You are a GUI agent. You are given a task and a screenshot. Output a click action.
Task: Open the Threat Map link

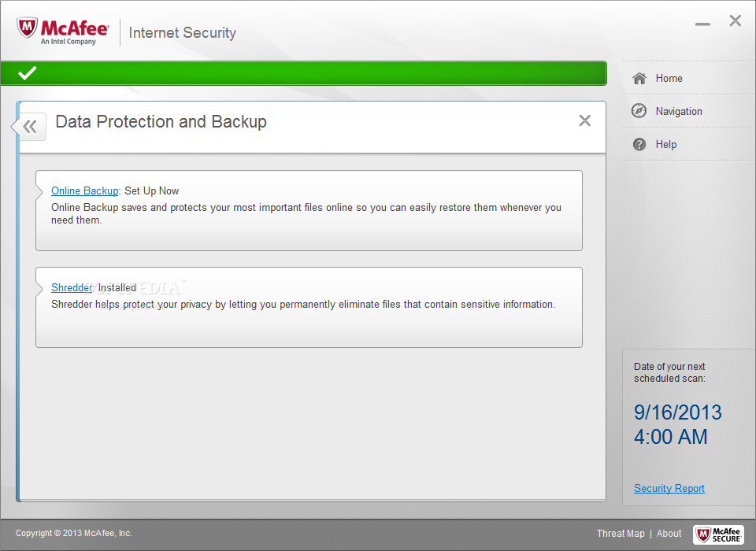[621, 533]
